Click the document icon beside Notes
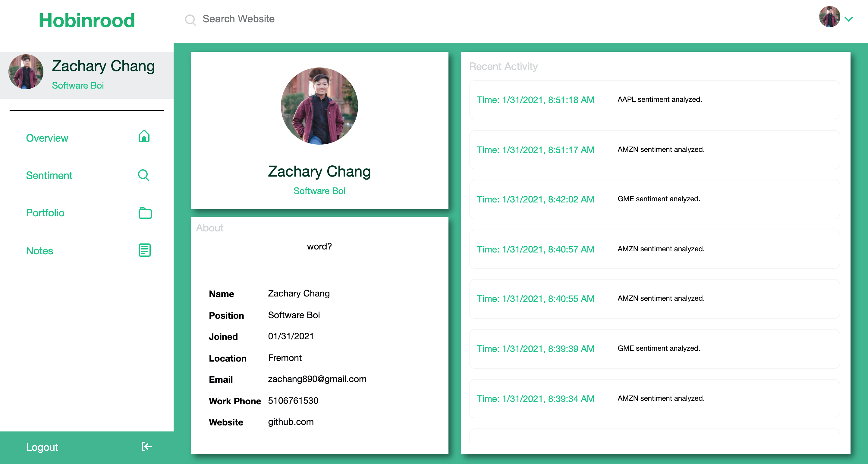Image resolution: width=868 pixels, height=464 pixels. click(x=145, y=250)
